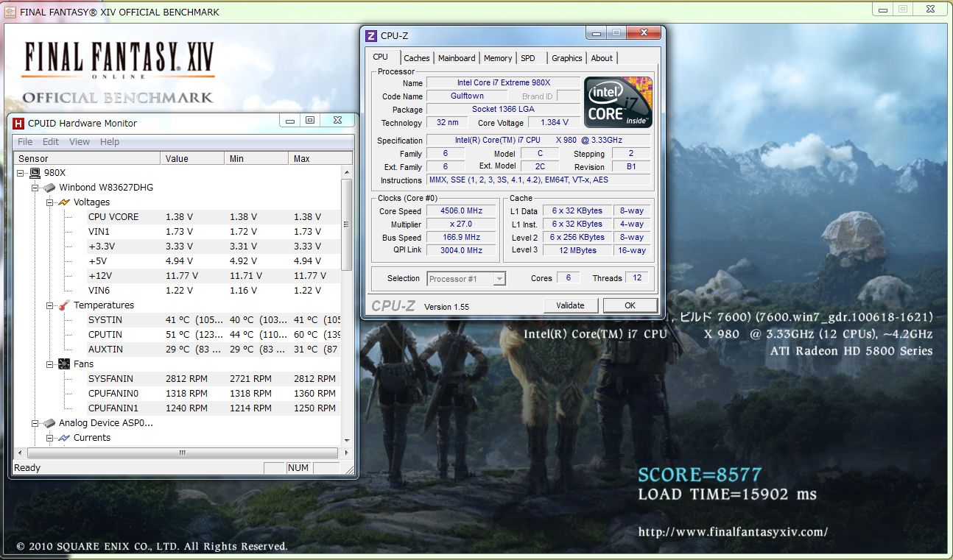Viewport: 953px width, 560px height.
Task: Switch to the Caches tab in CPU-Z
Action: [417, 58]
